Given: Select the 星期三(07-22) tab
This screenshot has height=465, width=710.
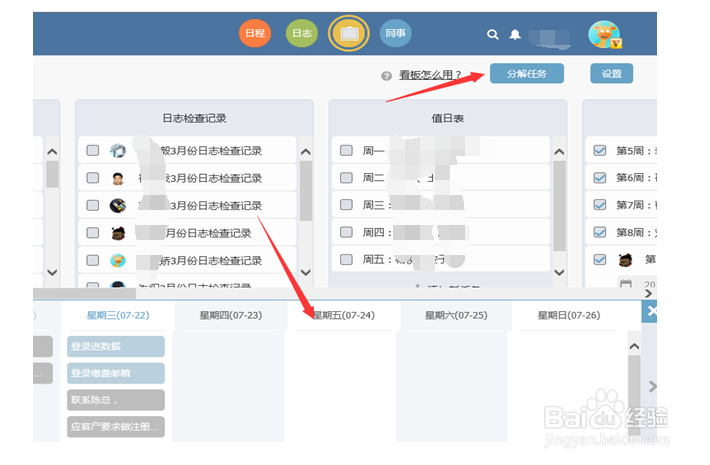Looking at the screenshot, I should 118,315.
